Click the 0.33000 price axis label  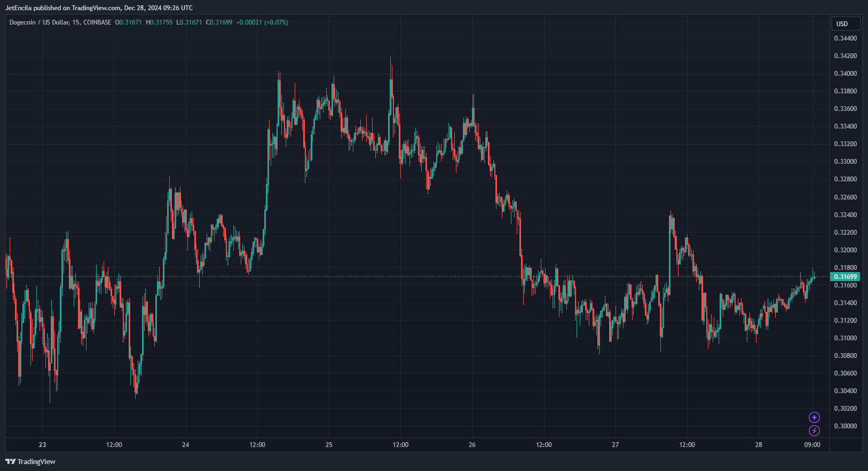[x=846, y=162]
